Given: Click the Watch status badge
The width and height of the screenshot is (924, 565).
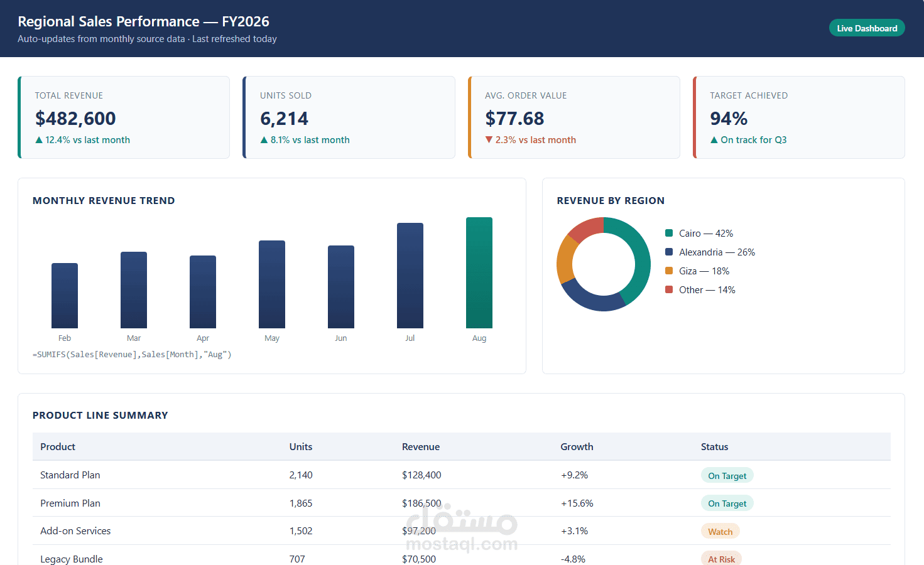Looking at the screenshot, I should pyautogui.click(x=720, y=532).
